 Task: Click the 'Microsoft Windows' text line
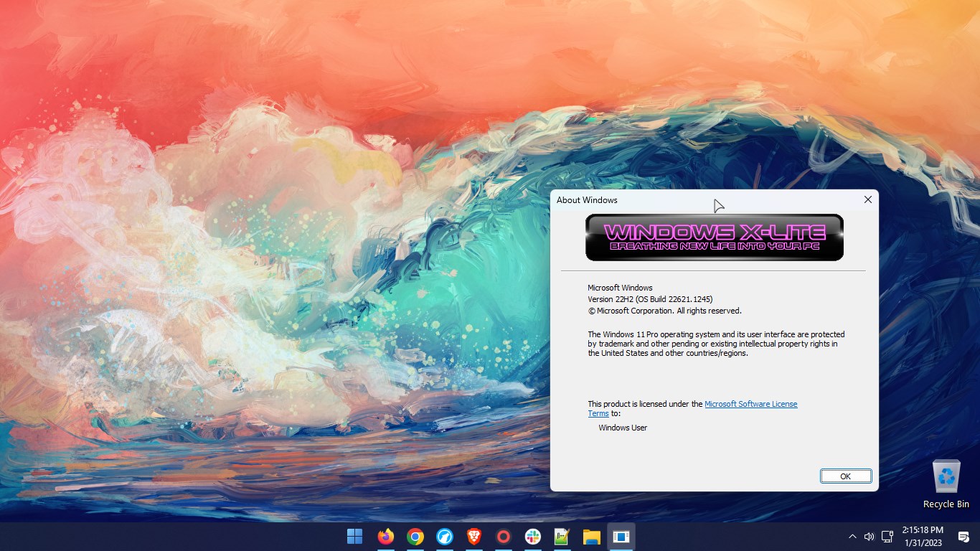click(620, 288)
